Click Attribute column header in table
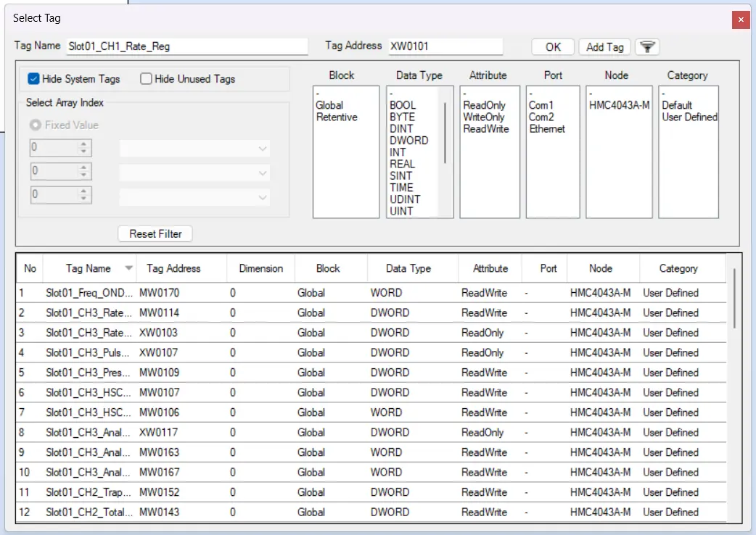The image size is (756, 535). pos(490,268)
